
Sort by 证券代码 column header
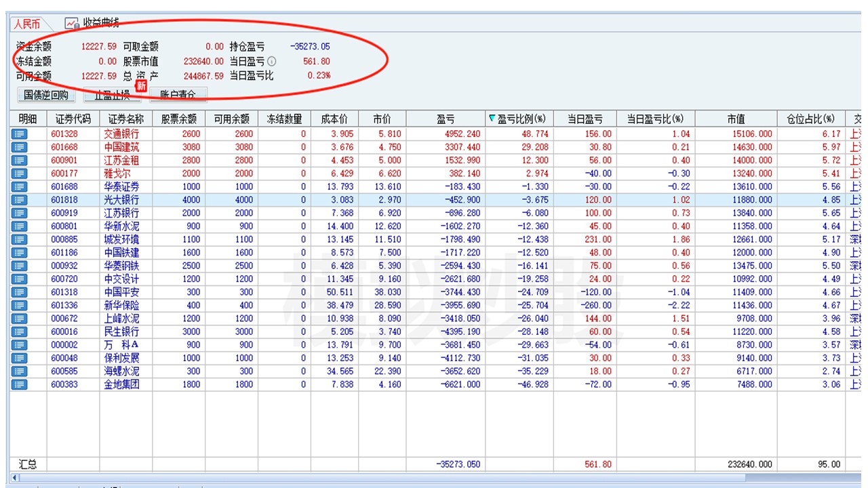pos(73,119)
